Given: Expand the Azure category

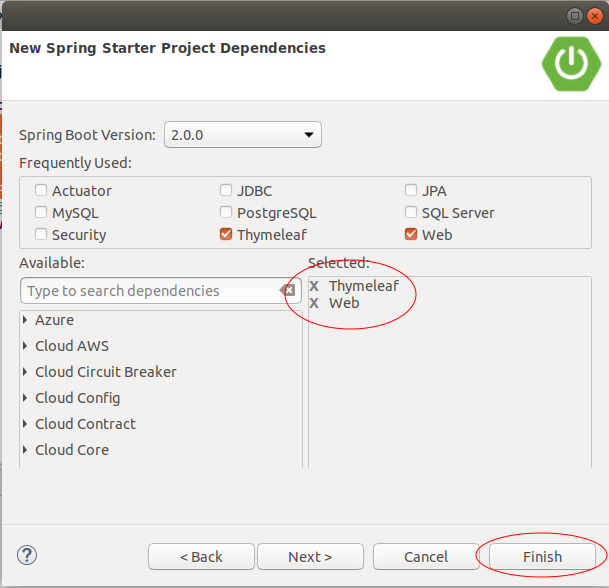Looking at the screenshot, I should [25, 320].
